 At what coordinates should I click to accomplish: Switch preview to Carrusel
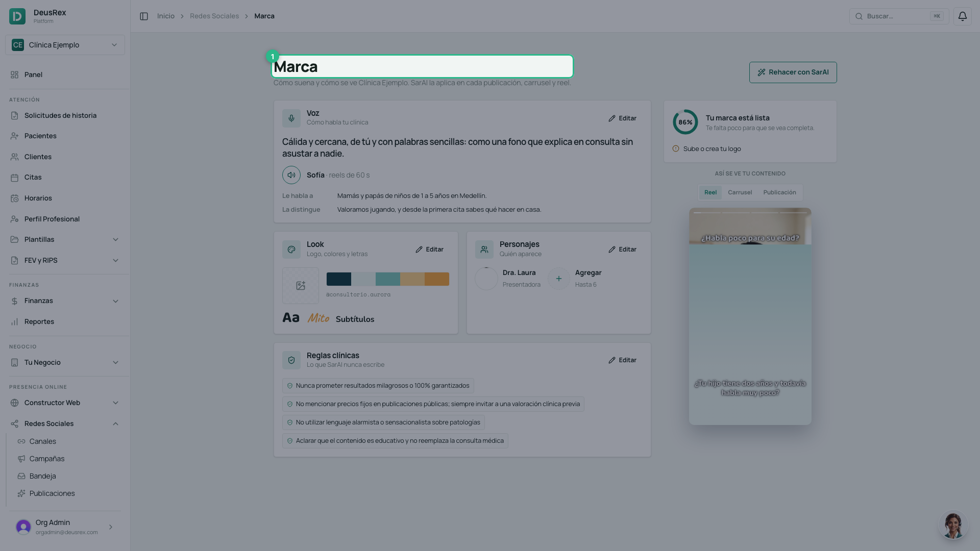(x=740, y=192)
